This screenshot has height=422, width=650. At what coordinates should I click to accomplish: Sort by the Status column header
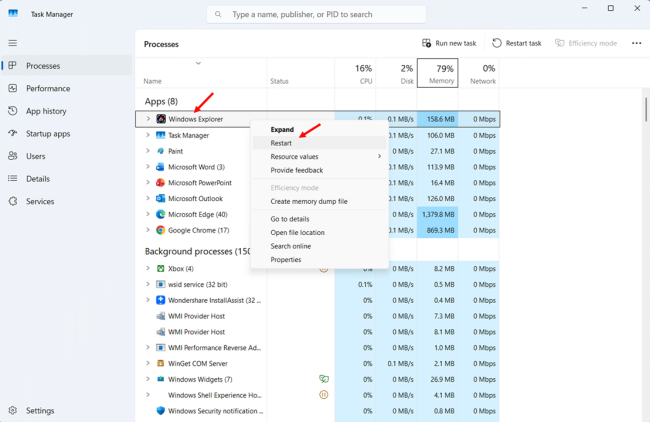301,73
